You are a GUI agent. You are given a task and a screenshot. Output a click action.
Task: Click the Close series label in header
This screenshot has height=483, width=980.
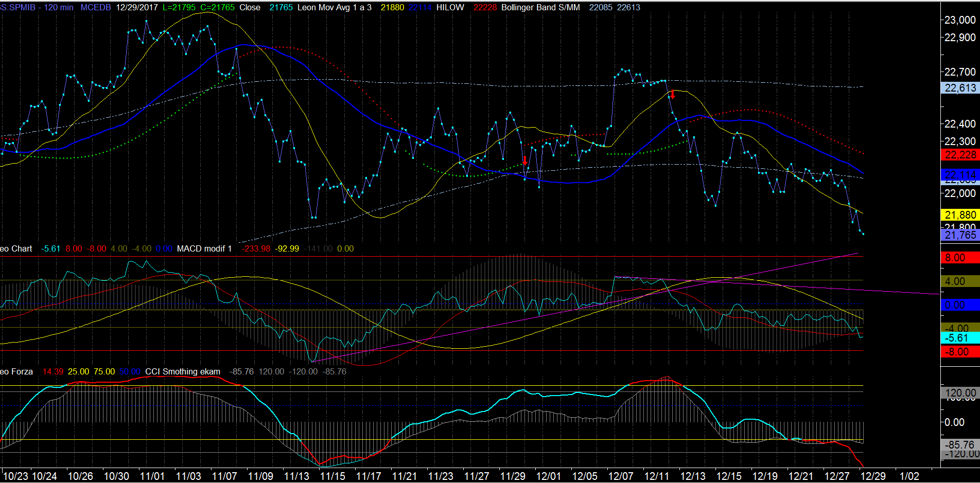250,8
